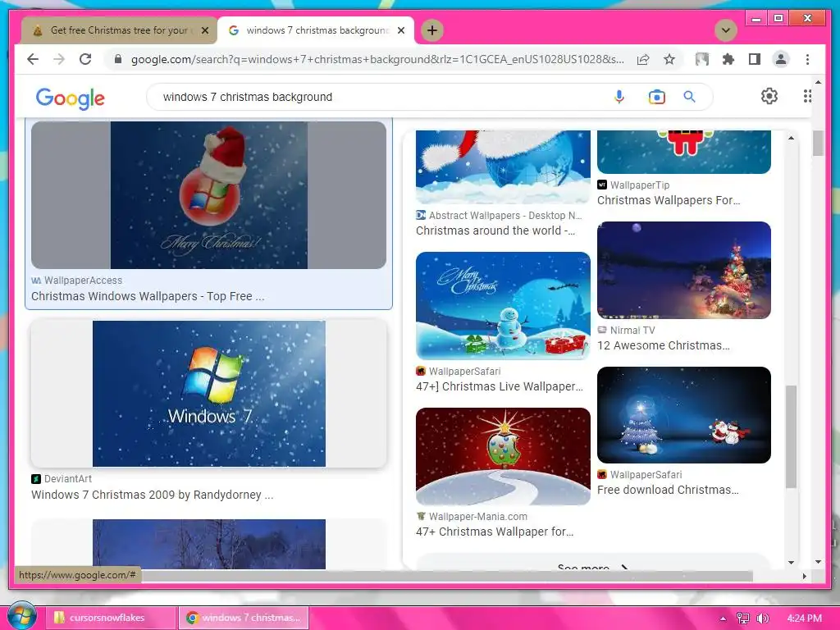This screenshot has height=630, width=840.
Task: Go back using the browser back arrow
Action: pyautogui.click(x=33, y=59)
